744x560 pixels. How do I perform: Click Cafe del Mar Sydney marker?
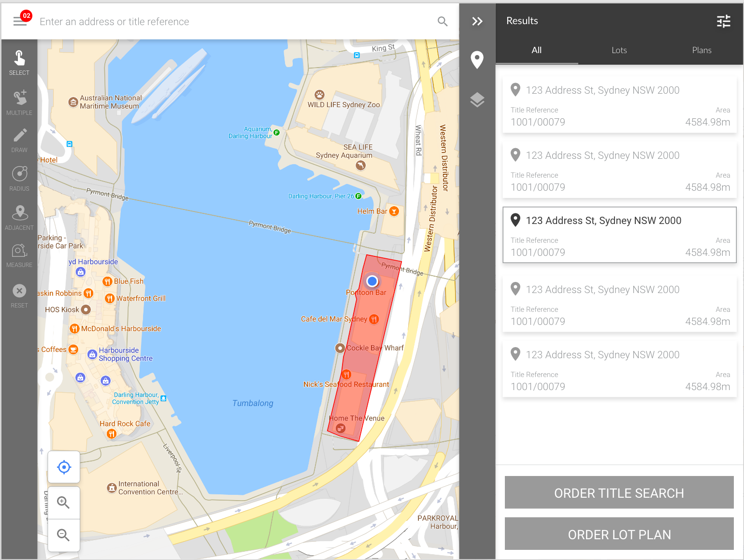374,319
